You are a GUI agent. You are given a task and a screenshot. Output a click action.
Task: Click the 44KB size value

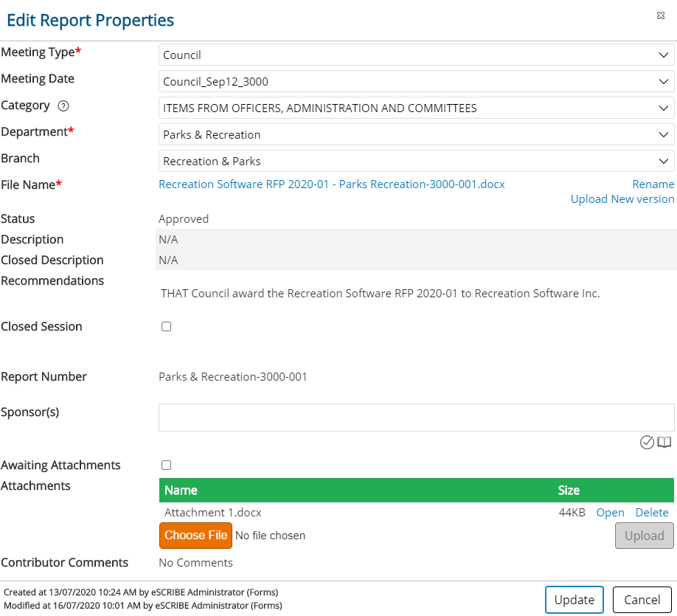click(x=572, y=513)
